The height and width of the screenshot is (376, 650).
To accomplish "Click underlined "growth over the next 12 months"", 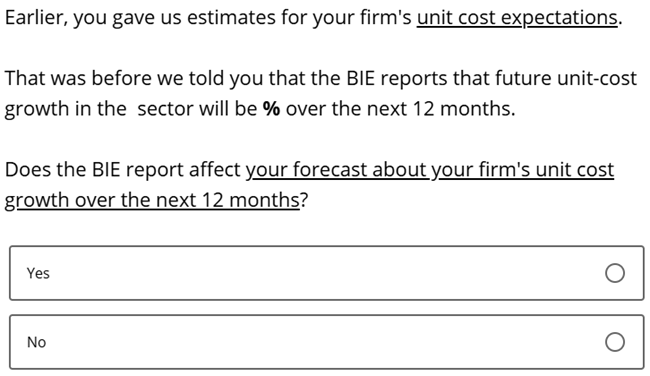I will click(x=152, y=200).
